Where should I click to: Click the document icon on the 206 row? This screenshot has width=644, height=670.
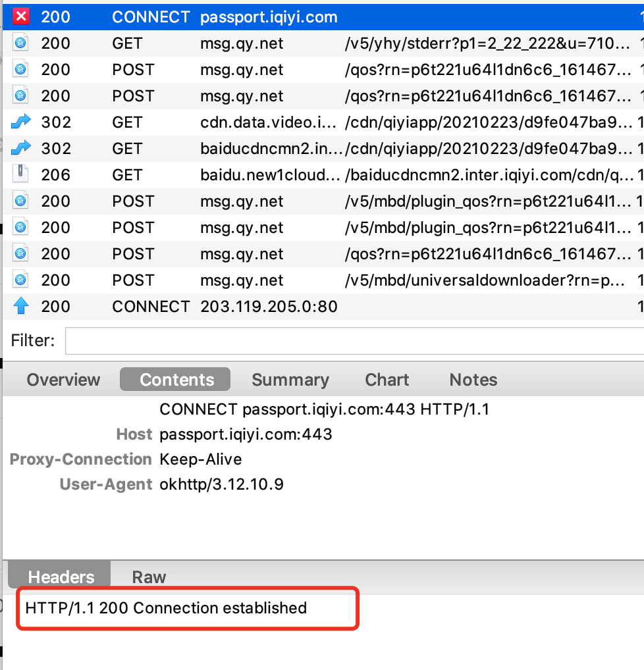(x=20, y=174)
